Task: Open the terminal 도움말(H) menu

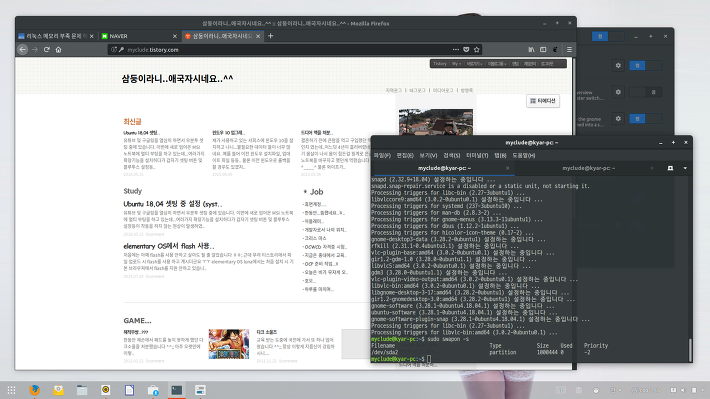Action: tap(523, 155)
